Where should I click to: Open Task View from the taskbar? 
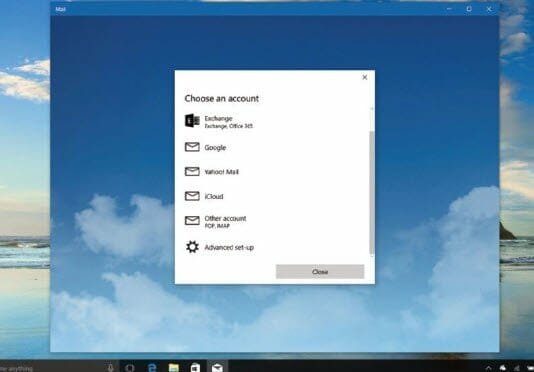pos(130,368)
